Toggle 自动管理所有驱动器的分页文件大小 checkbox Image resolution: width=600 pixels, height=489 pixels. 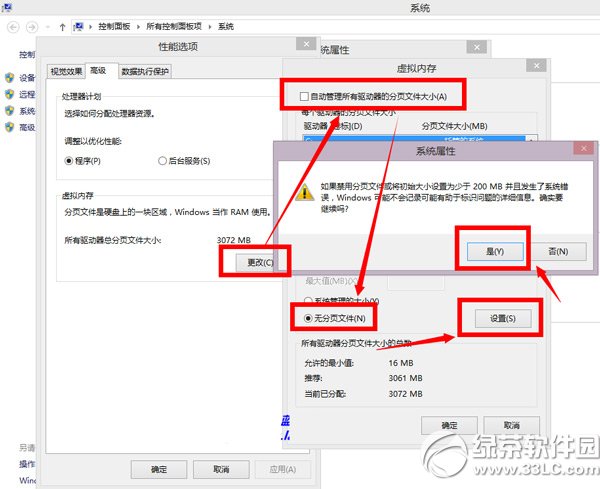(x=304, y=96)
